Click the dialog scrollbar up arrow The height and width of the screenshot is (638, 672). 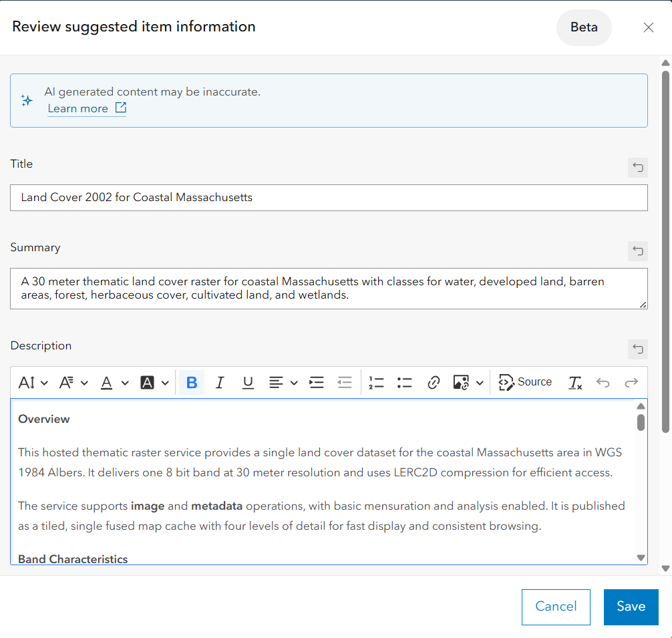point(665,63)
